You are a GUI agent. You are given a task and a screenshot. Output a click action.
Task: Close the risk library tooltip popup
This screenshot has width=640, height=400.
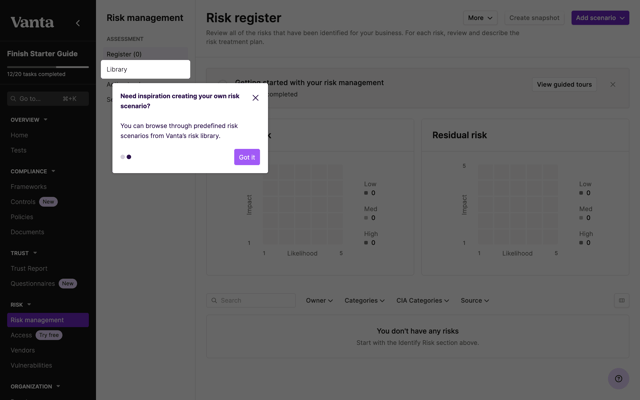point(256,98)
